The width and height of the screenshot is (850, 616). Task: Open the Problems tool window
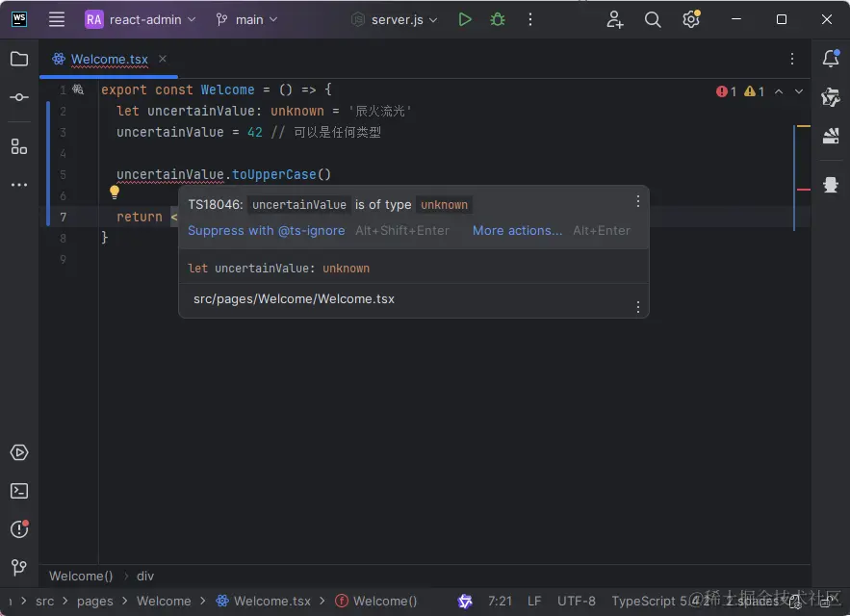tap(19, 529)
